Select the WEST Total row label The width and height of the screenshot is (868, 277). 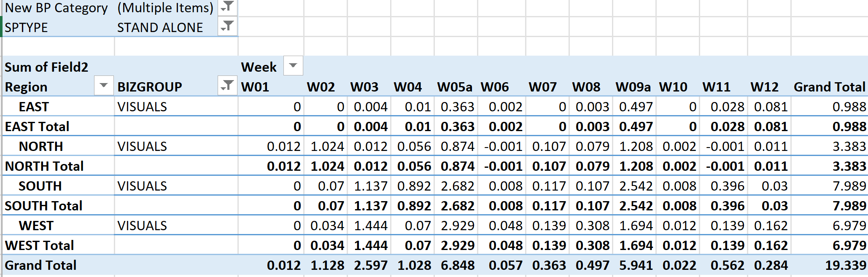click(39, 245)
